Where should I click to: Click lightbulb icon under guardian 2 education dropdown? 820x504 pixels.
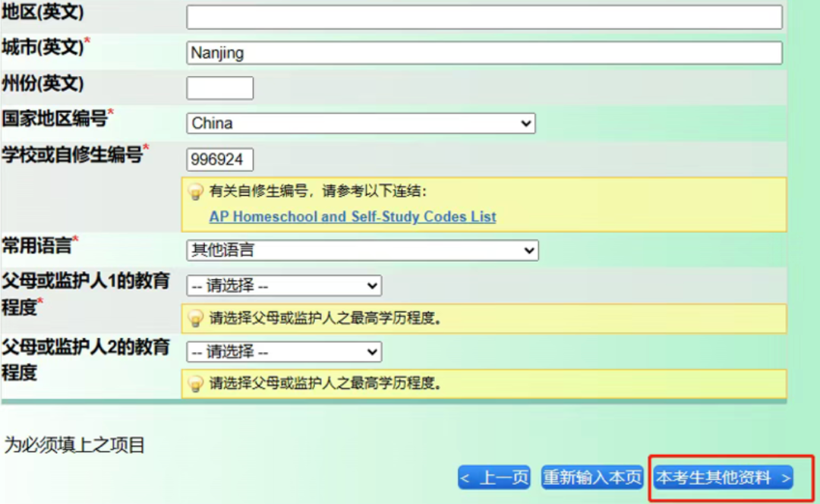click(x=196, y=383)
